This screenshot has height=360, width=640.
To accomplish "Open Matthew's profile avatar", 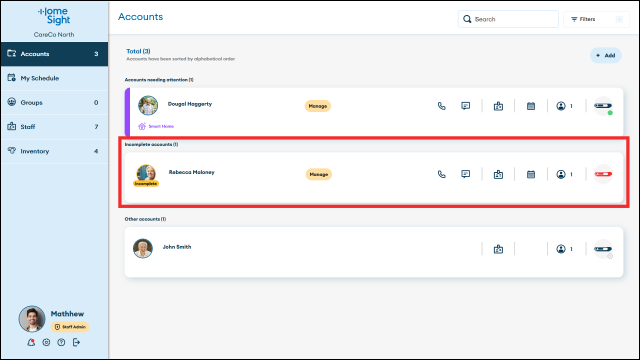I will coord(32,319).
